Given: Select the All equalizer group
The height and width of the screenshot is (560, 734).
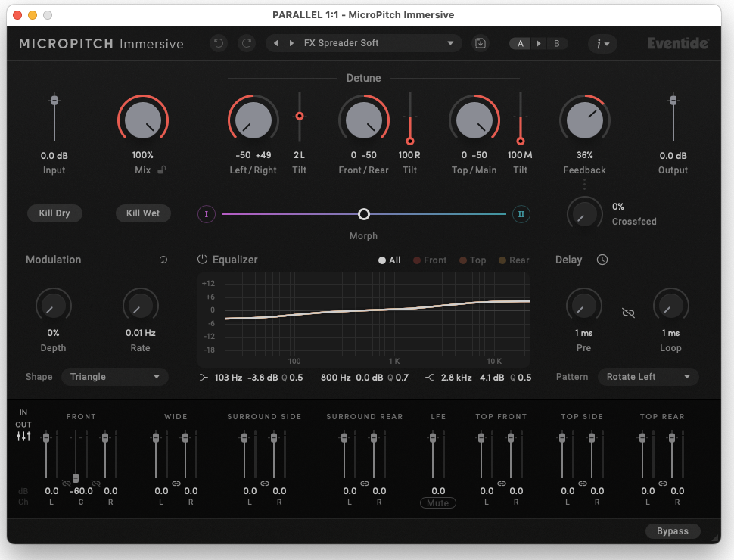Looking at the screenshot, I should tap(390, 260).
